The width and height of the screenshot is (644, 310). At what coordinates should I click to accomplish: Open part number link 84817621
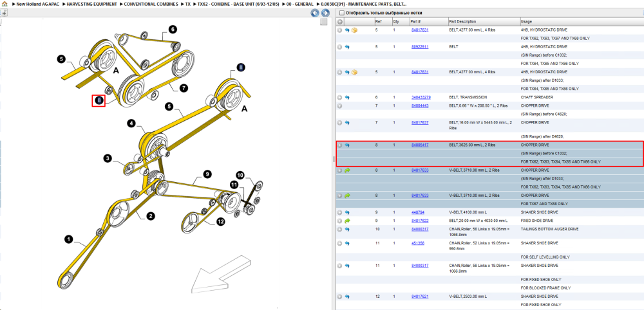pos(420,296)
